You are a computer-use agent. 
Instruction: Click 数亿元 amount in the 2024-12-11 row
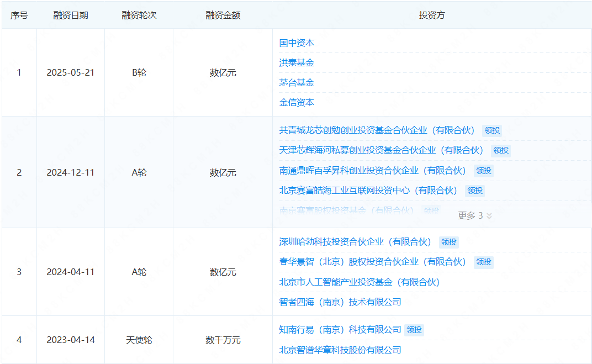[x=223, y=172]
